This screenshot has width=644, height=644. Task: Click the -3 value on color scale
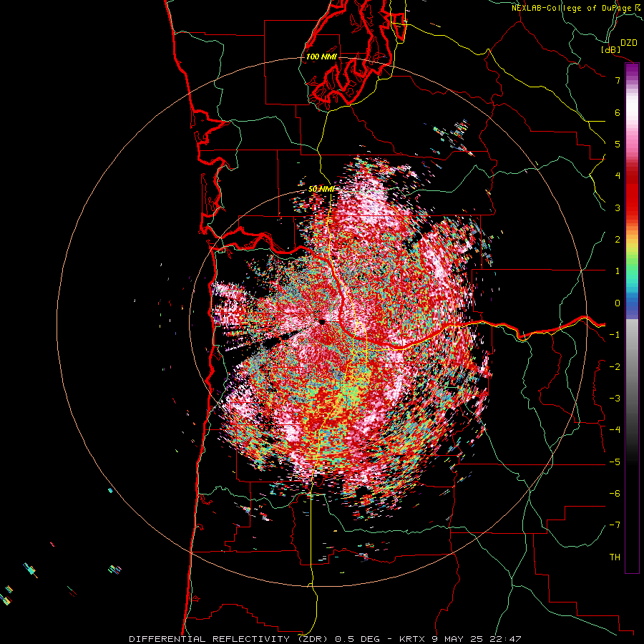(615, 398)
